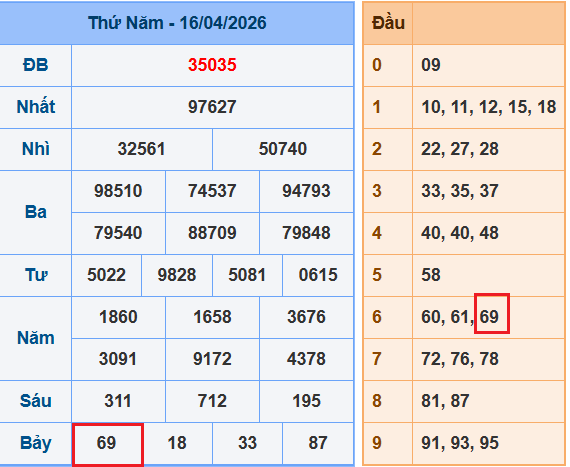Click seventh prize number 69

point(107,443)
